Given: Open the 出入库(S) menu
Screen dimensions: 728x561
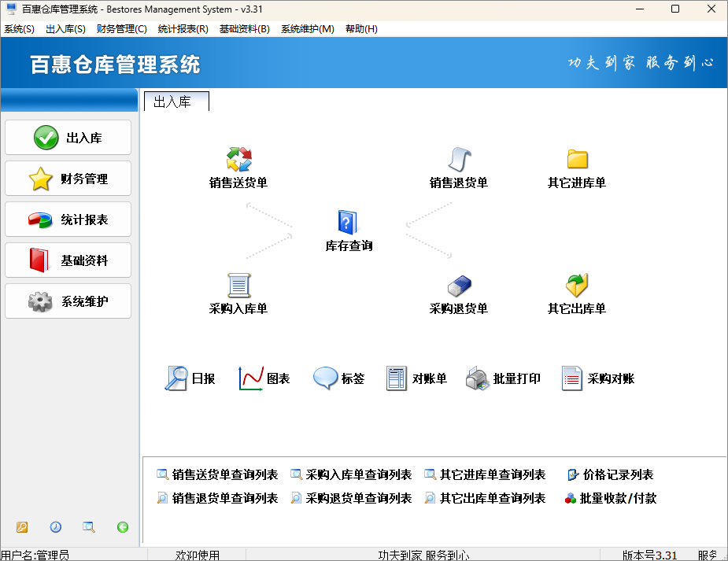Looking at the screenshot, I should pos(65,29).
